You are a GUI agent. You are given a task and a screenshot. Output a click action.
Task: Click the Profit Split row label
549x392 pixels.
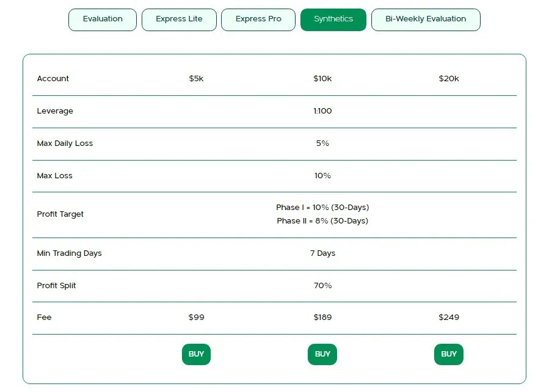click(56, 286)
